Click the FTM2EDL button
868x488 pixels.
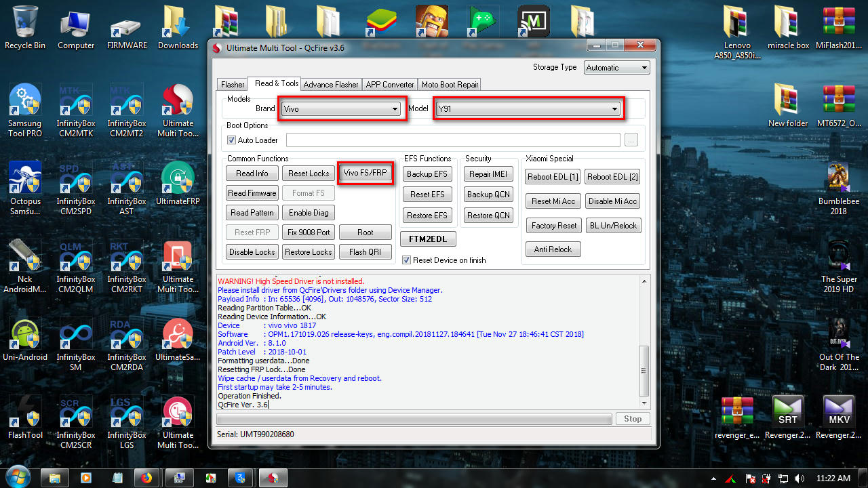tap(428, 239)
